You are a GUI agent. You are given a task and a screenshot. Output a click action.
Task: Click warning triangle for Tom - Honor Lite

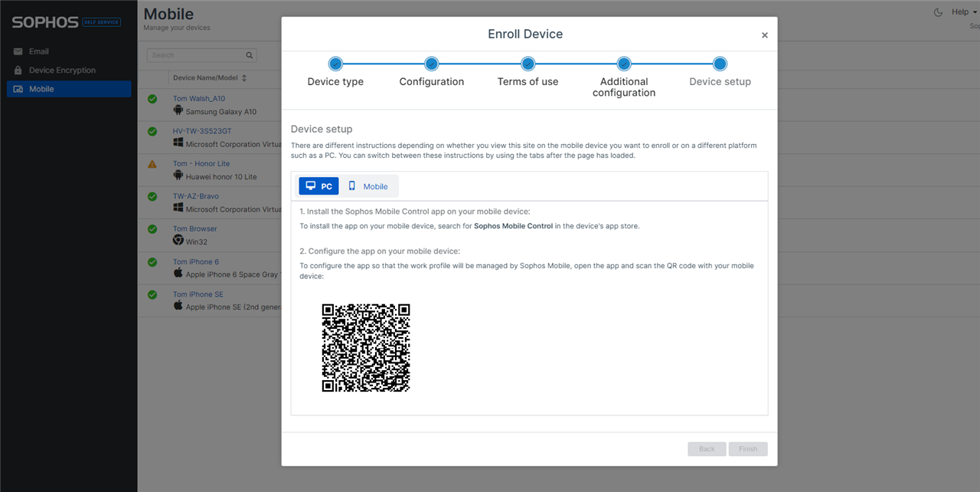(x=152, y=164)
